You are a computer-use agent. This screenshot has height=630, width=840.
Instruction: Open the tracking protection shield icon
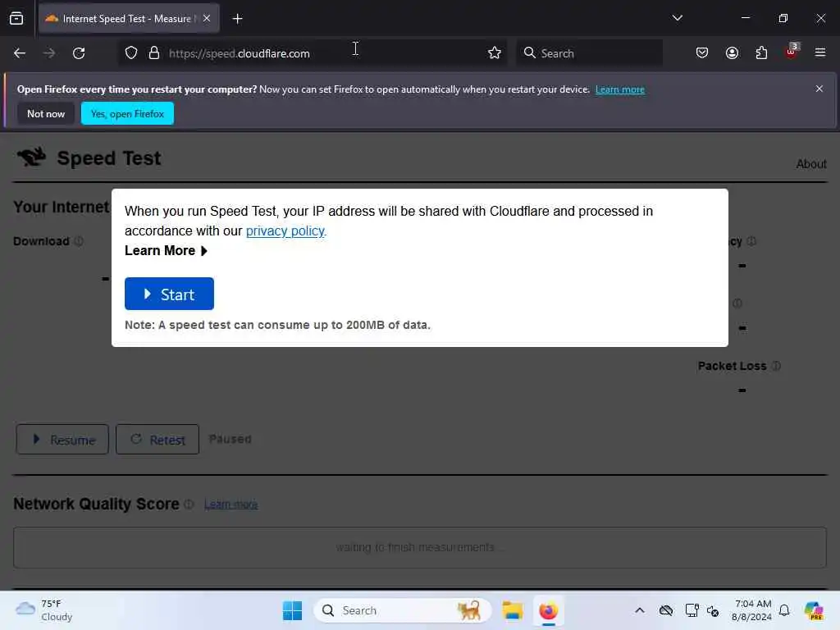131,53
